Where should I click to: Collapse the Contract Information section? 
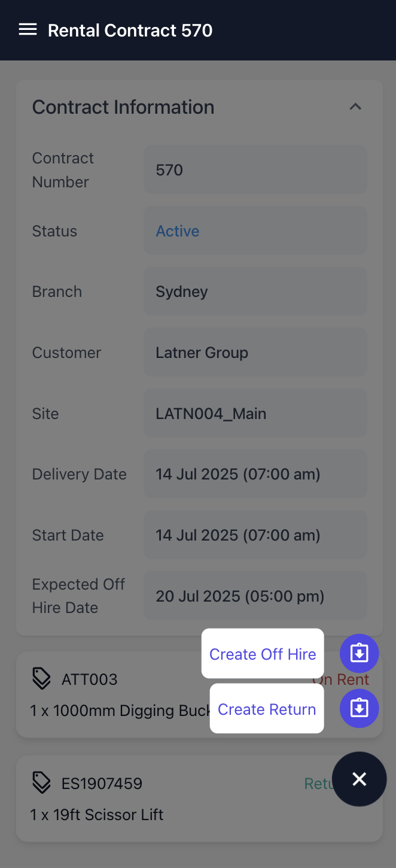click(x=355, y=107)
